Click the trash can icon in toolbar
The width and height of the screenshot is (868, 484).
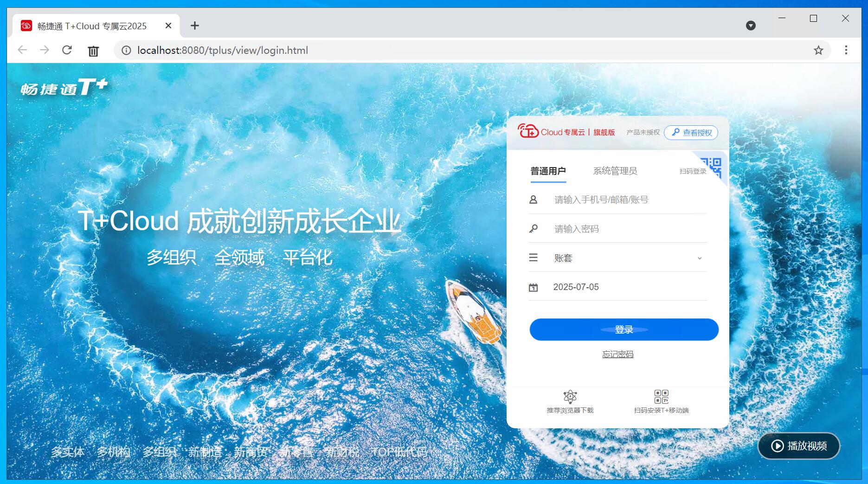(x=93, y=51)
